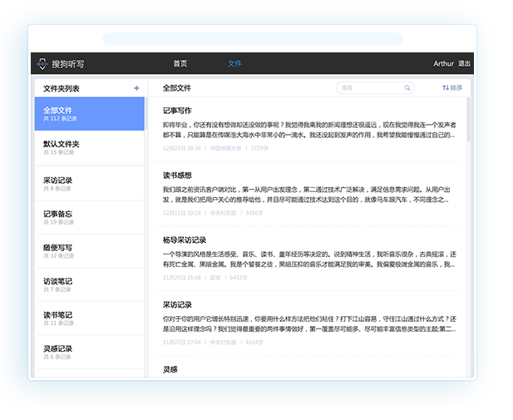513x420 pixels.
Task: Click the file list vertical scrollbar
Action: click(x=468, y=120)
